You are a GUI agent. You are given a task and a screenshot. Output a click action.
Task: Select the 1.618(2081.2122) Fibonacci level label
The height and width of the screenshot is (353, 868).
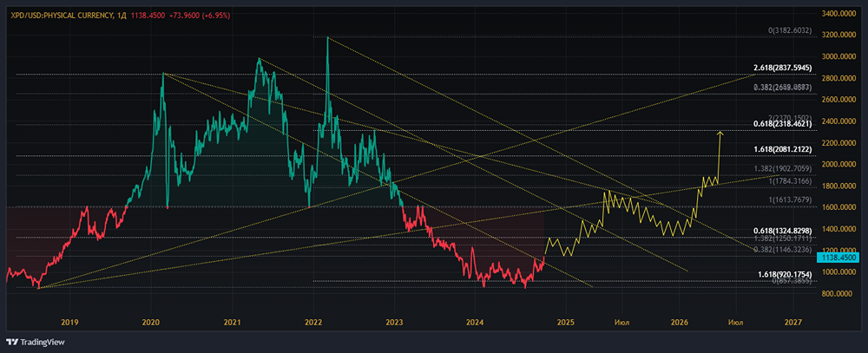pyautogui.click(x=783, y=149)
